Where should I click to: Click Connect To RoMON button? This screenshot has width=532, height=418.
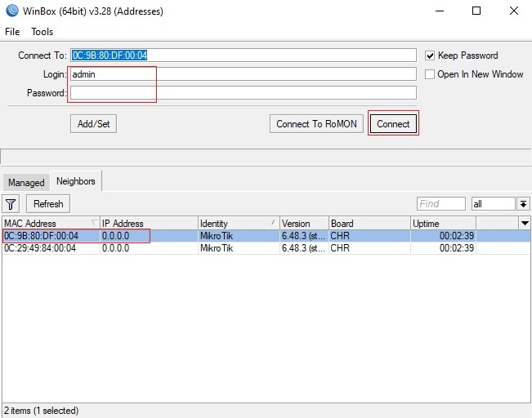(x=316, y=124)
